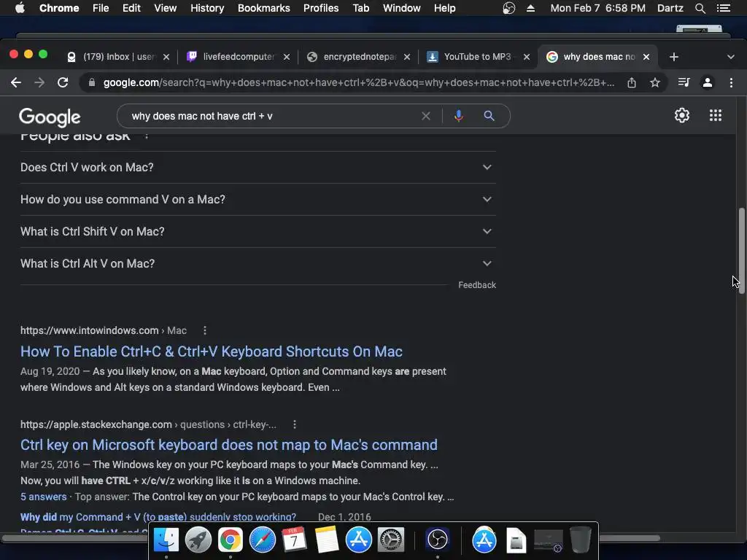Start voice search with microphone icon
Screen dimensions: 747x560
coord(459,116)
